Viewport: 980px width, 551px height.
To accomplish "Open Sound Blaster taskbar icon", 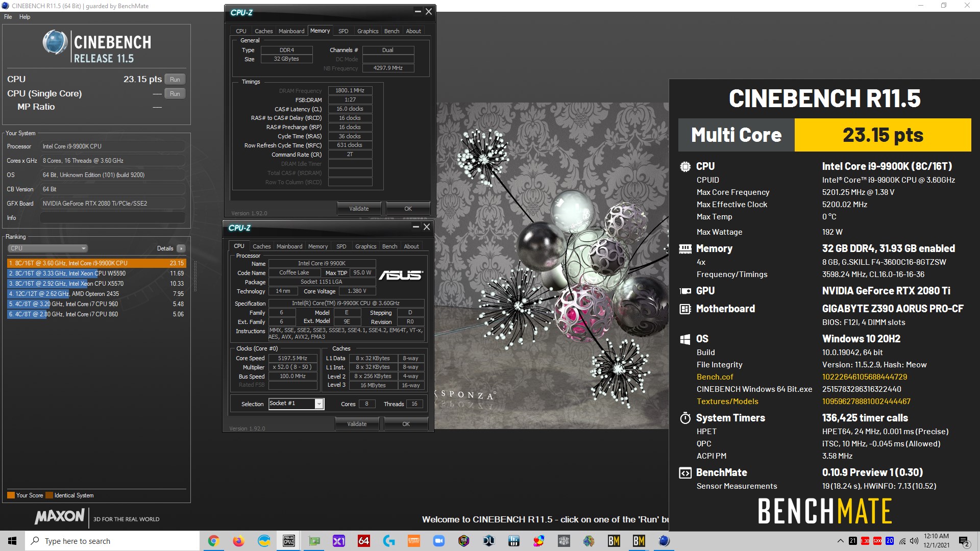I will coord(414,541).
